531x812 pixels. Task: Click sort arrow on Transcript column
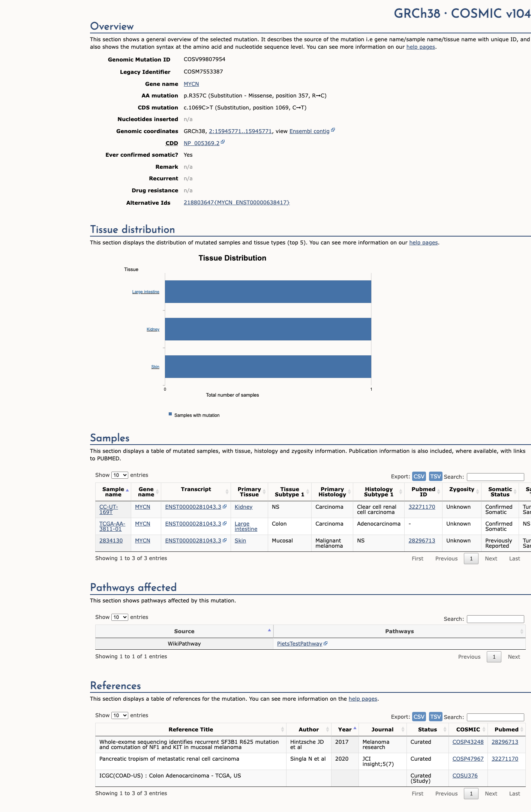point(227,492)
